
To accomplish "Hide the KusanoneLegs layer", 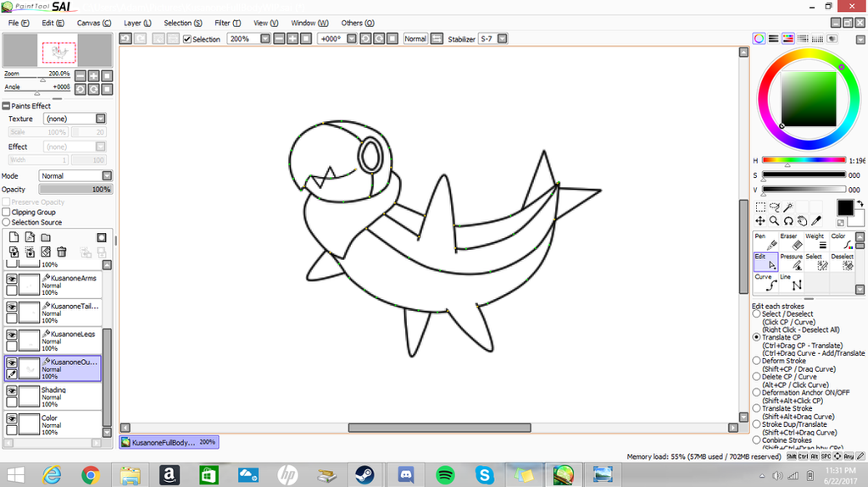I will click(x=12, y=335).
